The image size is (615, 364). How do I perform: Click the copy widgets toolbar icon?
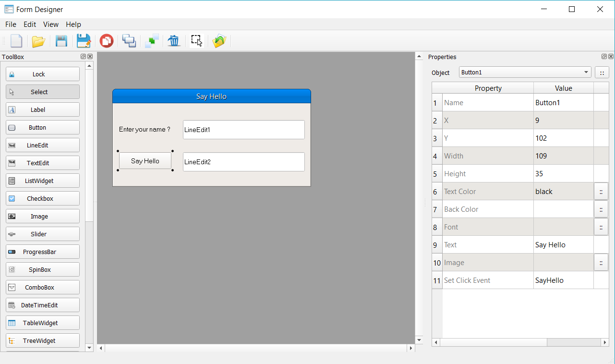(x=129, y=41)
